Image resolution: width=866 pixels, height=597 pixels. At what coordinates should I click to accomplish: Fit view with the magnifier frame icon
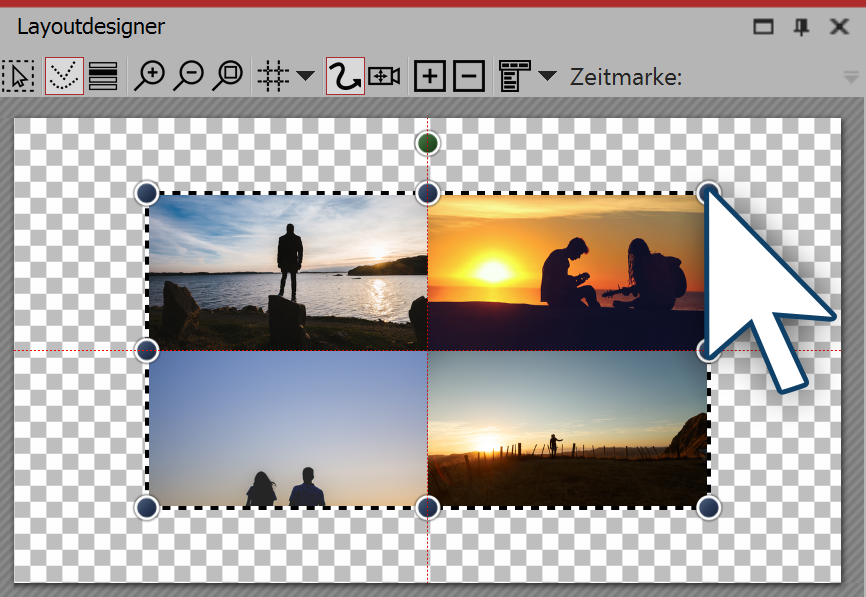[x=228, y=76]
